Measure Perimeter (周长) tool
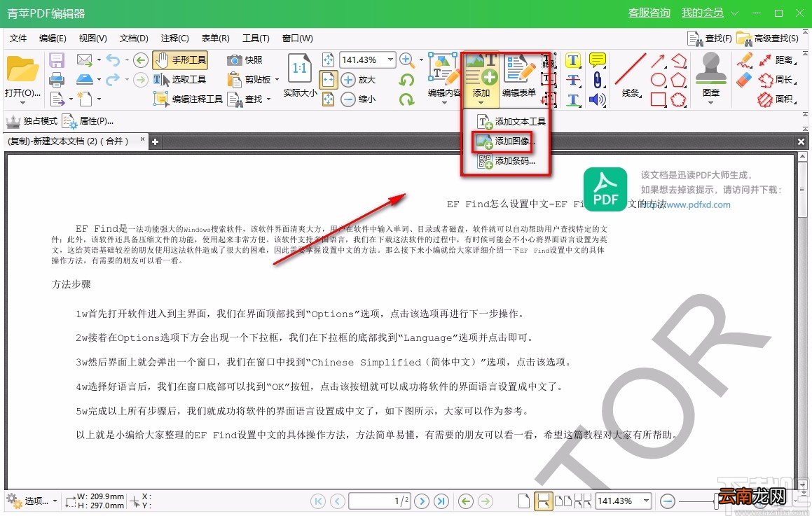The width and height of the screenshot is (812, 516). [777, 80]
